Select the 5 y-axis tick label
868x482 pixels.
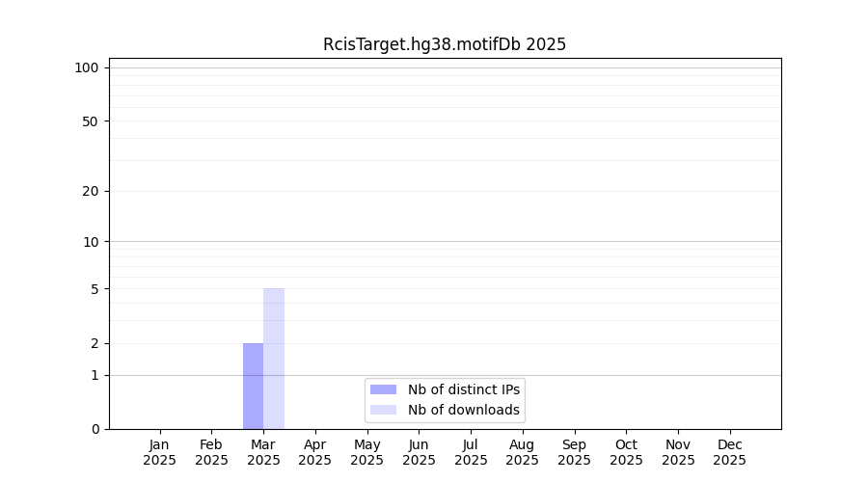[95, 289]
